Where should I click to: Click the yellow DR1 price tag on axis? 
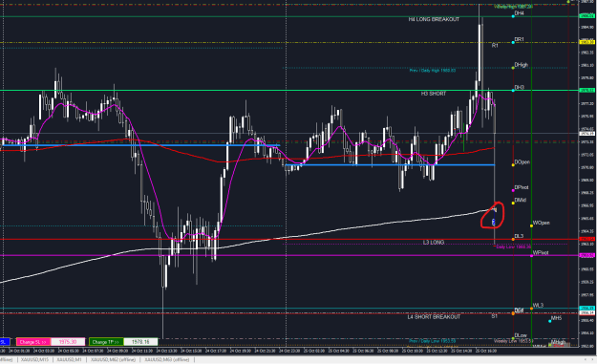[586, 42]
